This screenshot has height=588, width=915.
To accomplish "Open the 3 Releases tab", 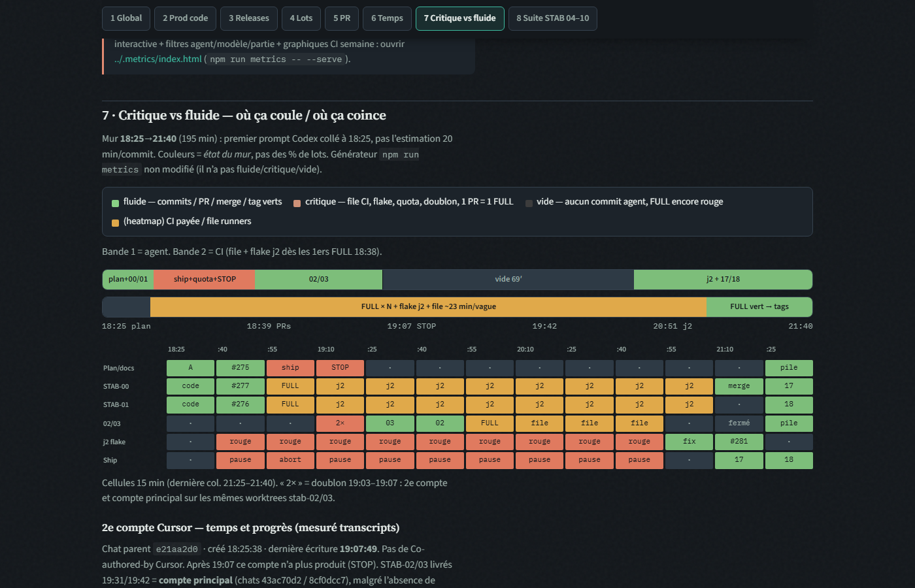I will [x=249, y=18].
